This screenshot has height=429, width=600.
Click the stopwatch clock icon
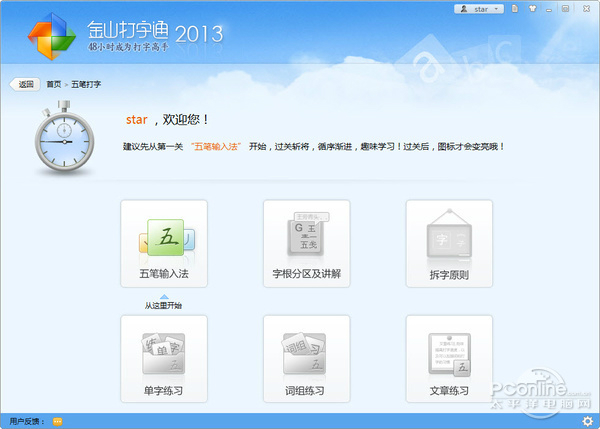point(64,139)
